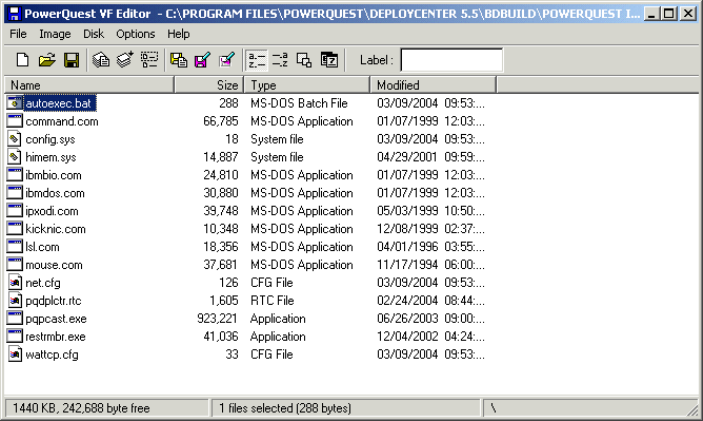703x421 pixels.
Task: Open the File menu
Action: tap(18, 34)
